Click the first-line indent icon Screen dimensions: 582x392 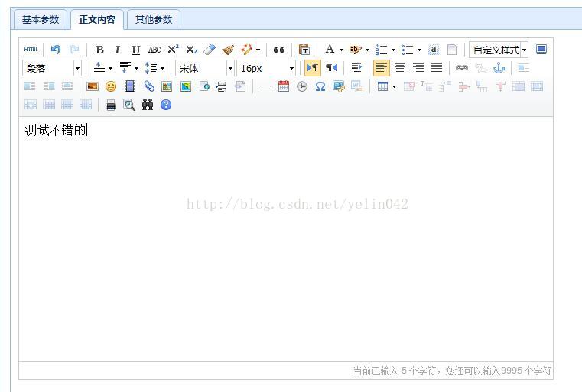tap(356, 68)
